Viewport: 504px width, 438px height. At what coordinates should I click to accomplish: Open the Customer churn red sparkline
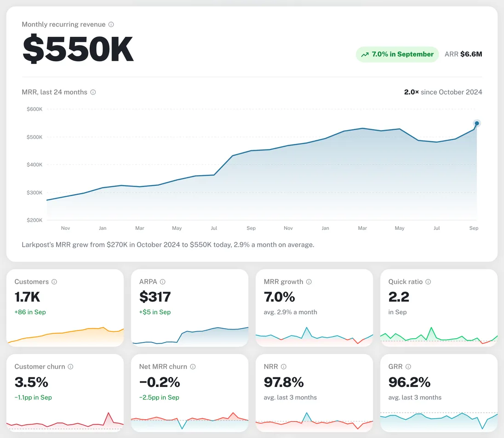tap(65, 421)
